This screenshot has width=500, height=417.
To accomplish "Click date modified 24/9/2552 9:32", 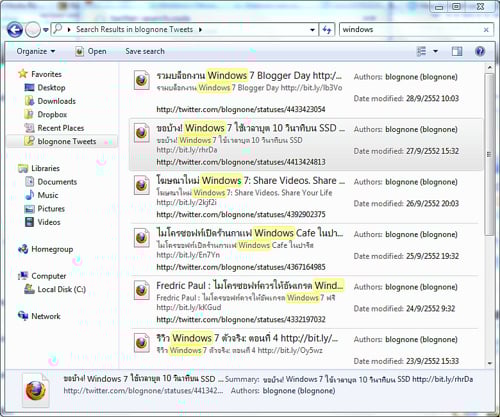I will pos(430,308).
